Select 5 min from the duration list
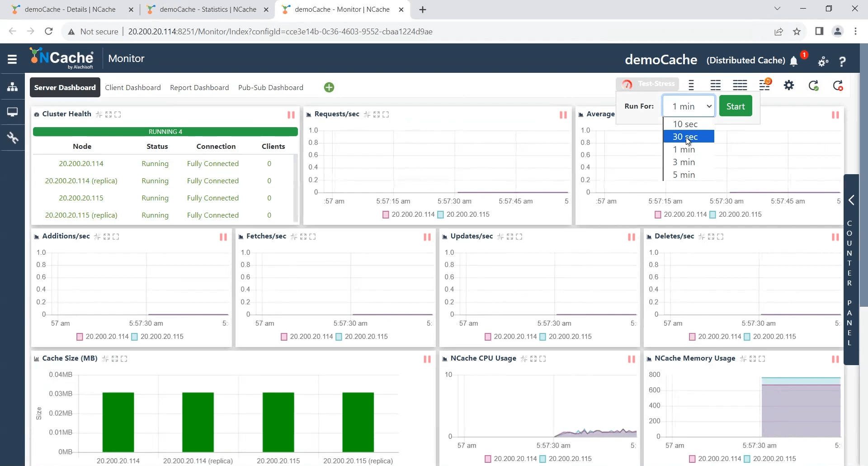The width and height of the screenshot is (868, 466). 689,175
